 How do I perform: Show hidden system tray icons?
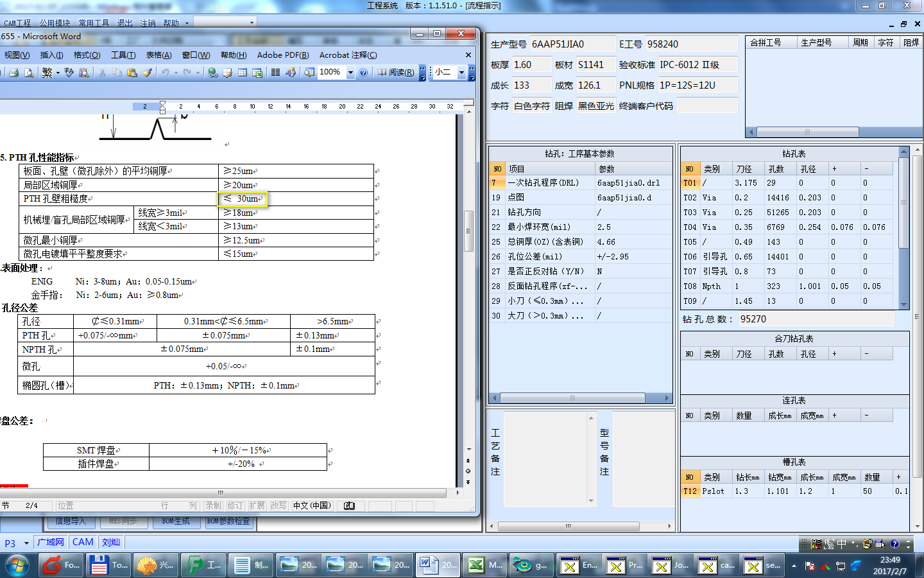(794, 566)
